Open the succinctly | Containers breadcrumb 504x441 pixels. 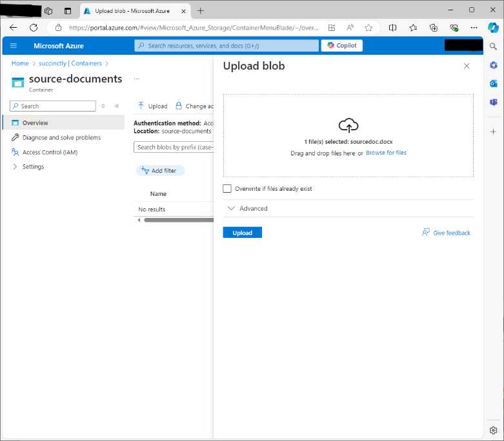tap(70, 63)
